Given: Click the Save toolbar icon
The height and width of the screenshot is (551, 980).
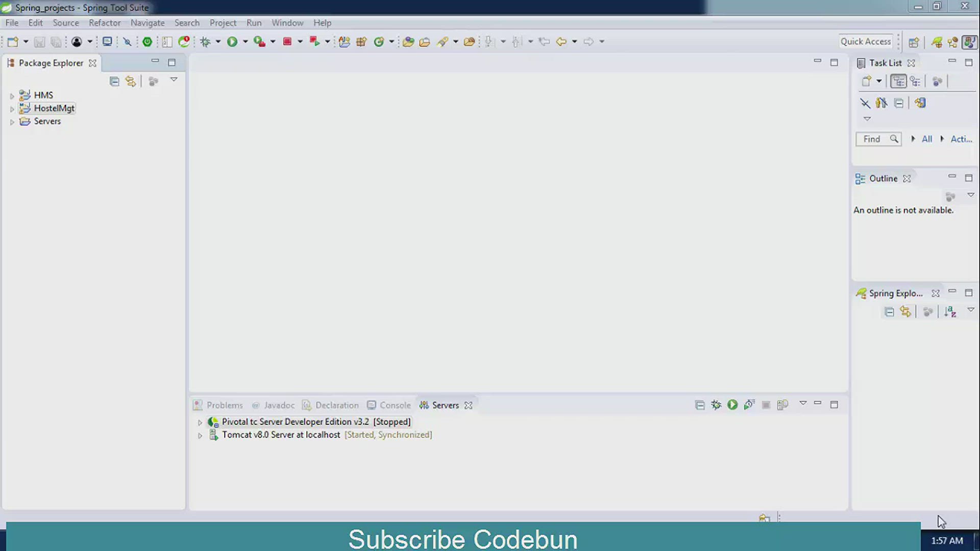Looking at the screenshot, I should click(x=39, y=42).
